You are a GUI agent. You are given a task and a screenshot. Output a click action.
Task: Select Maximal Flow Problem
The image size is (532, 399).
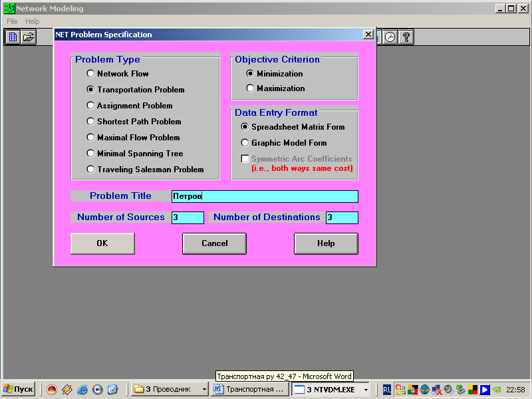point(134,138)
